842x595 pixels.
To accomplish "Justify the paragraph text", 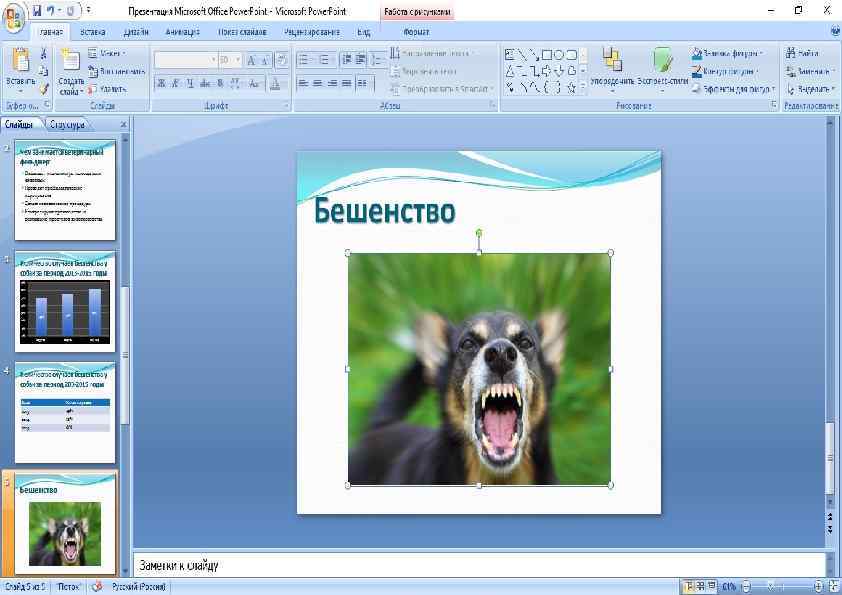I will [347, 83].
